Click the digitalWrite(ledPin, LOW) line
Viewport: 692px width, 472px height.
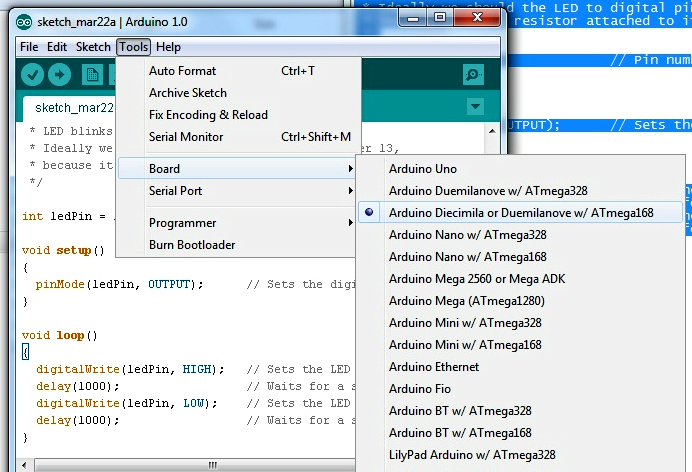click(127, 403)
